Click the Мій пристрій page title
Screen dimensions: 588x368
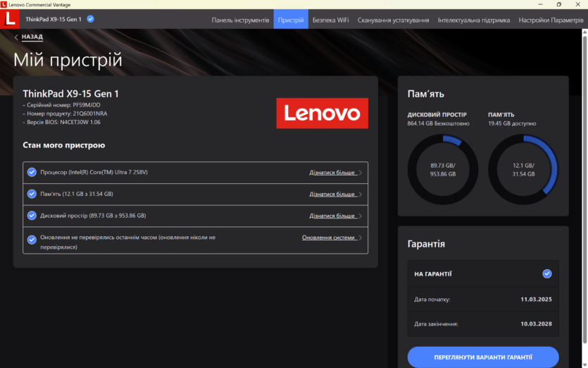point(68,60)
